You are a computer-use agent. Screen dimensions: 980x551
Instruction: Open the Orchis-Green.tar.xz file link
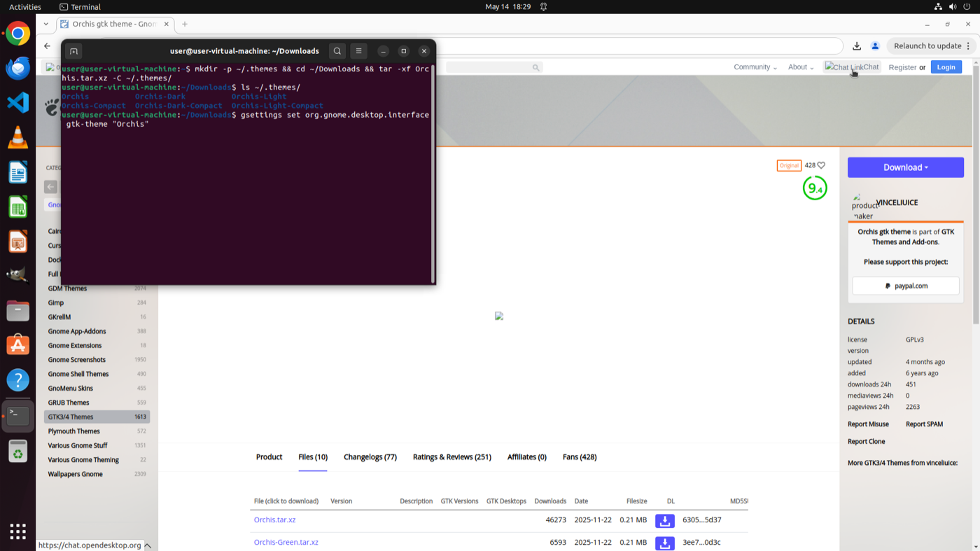(286, 542)
